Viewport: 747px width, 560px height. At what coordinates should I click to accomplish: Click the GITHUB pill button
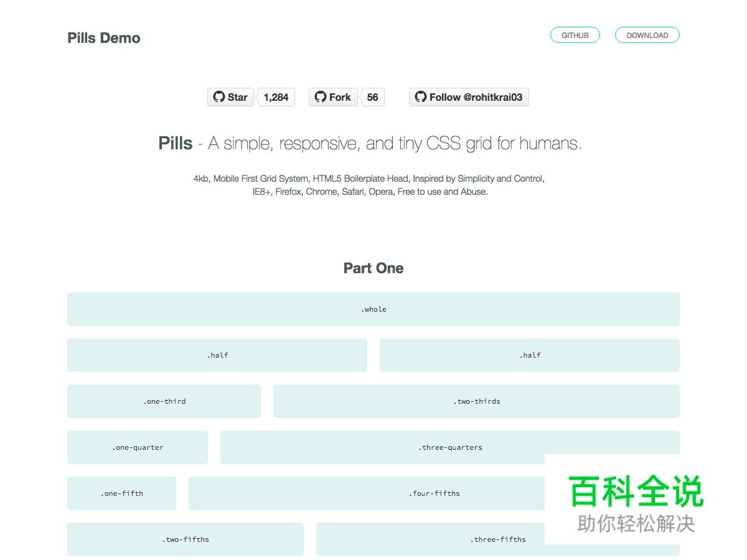(x=575, y=35)
